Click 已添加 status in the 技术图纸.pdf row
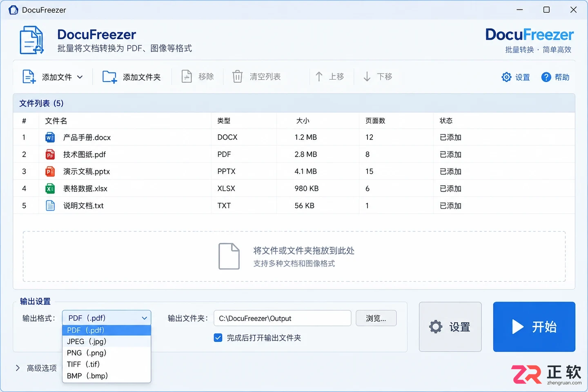The height and width of the screenshot is (392, 588). tap(450, 154)
